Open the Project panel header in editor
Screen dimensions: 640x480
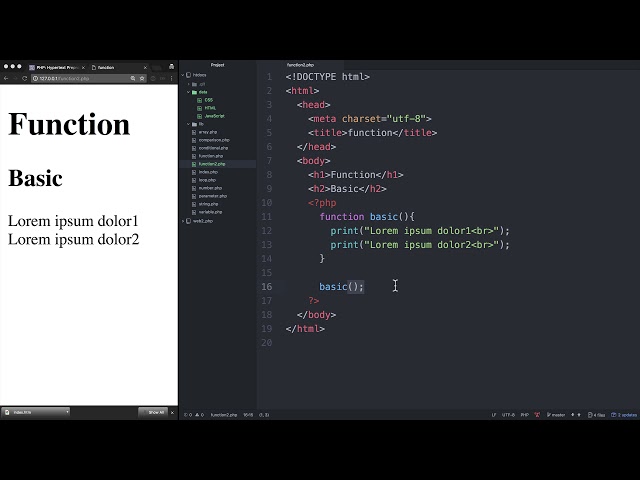(x=218, y=65)
